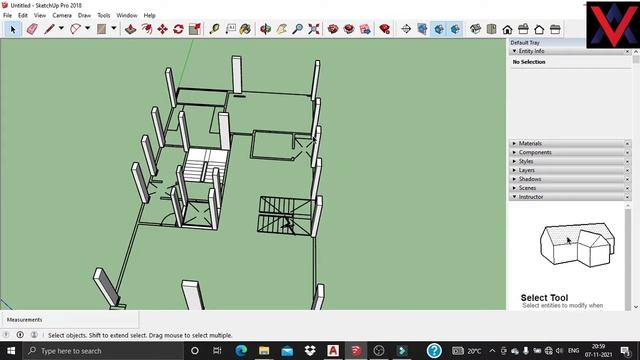Close the Materials panel
The image size is (640, 360).
627,144
